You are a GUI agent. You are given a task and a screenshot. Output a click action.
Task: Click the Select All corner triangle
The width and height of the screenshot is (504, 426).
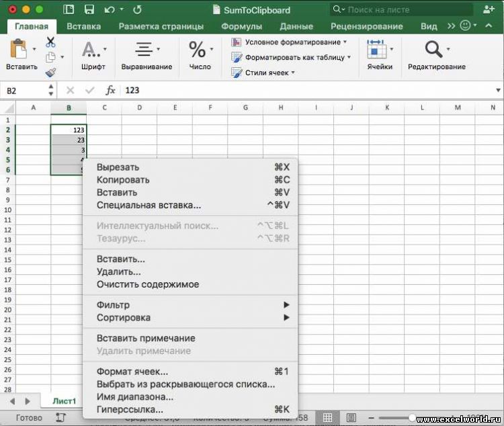(x=9, y=108)
